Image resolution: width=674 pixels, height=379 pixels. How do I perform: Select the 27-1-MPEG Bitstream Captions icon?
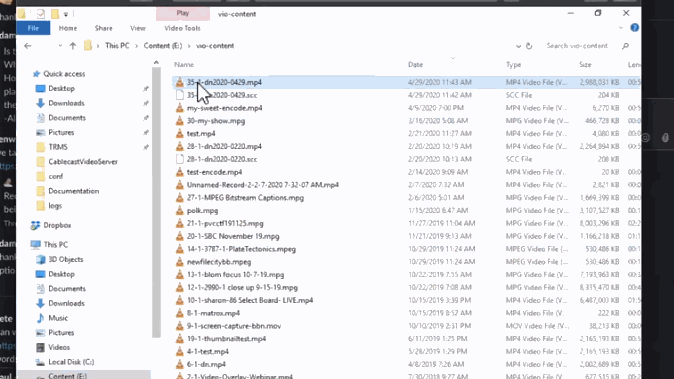click(x=180, y=198)
